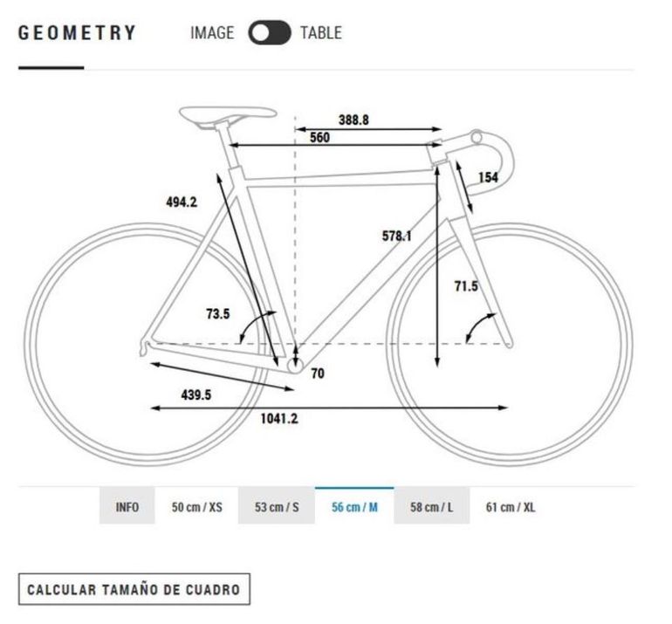Click the 1041.2 wheelbase measurement label
672x624 pixels.
pyautogui.click(x=279, y=418)
